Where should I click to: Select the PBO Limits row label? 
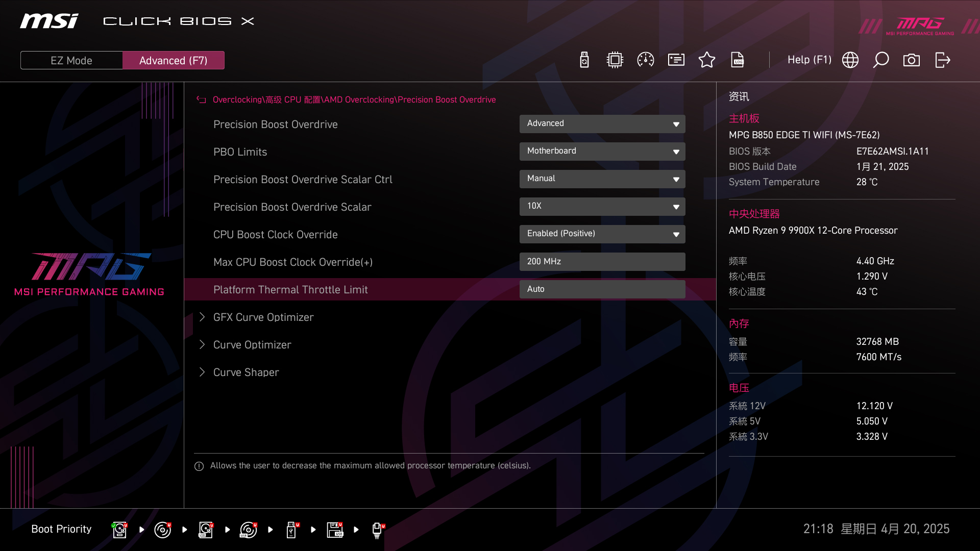(x=240, y=152)
